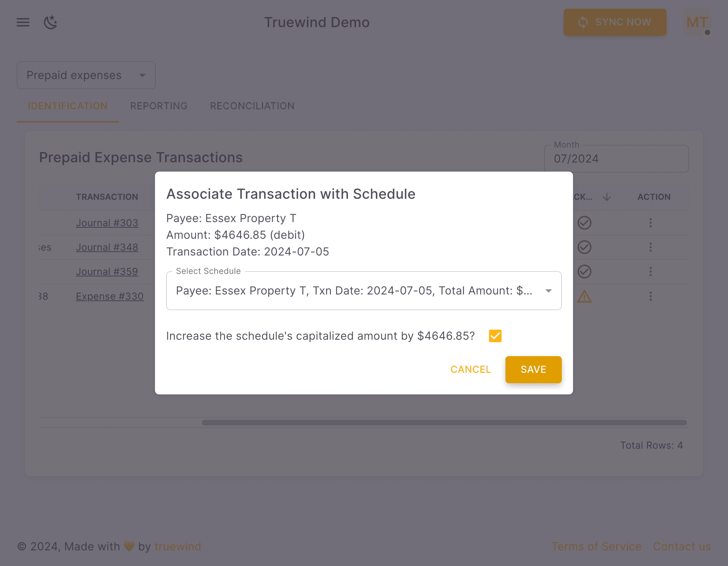Click the descending sort arrow in the column header
Viewport: 728px width, 566px height.
[606, 197]
